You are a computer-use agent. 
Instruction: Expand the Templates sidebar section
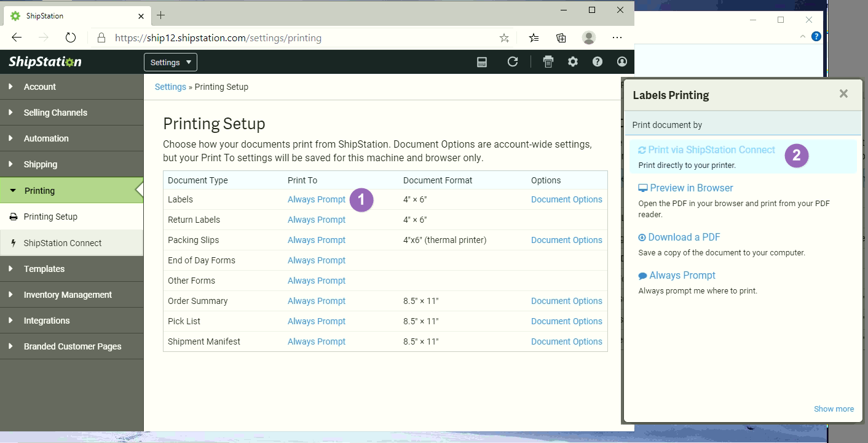[x=71, y=269]
